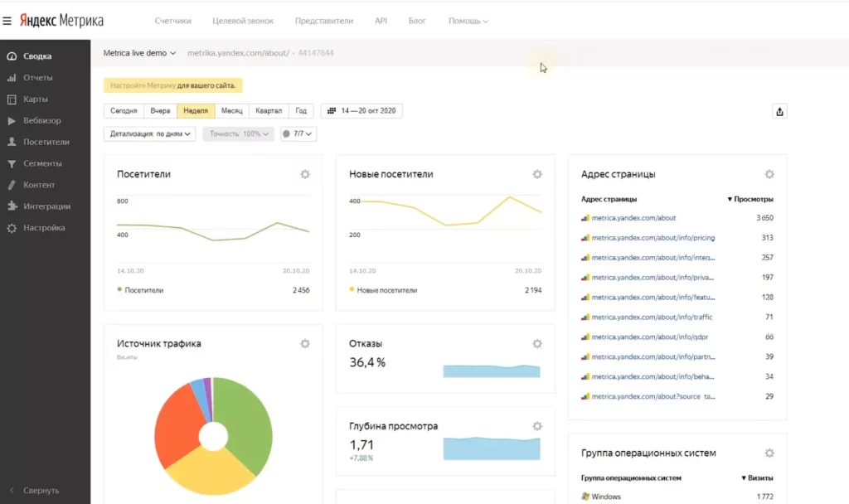Expand Детализация: по дням dropdown
The height and width of the screenshot is (504, 849).
149,133
